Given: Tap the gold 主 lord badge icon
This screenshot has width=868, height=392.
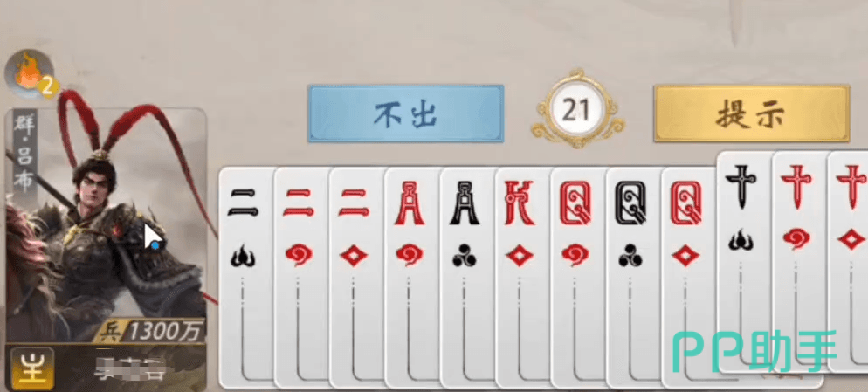Looking at the screenshot, I should tap(32, 368).
